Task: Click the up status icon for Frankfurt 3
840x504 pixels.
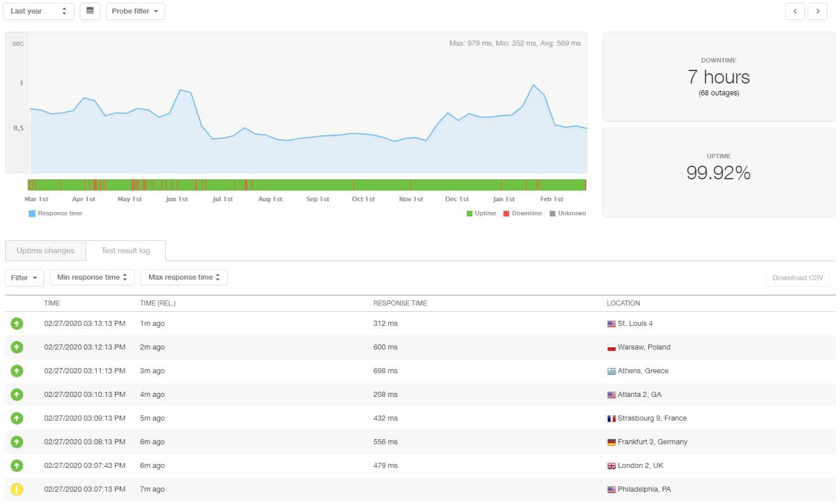Action: tap(17, 442)
